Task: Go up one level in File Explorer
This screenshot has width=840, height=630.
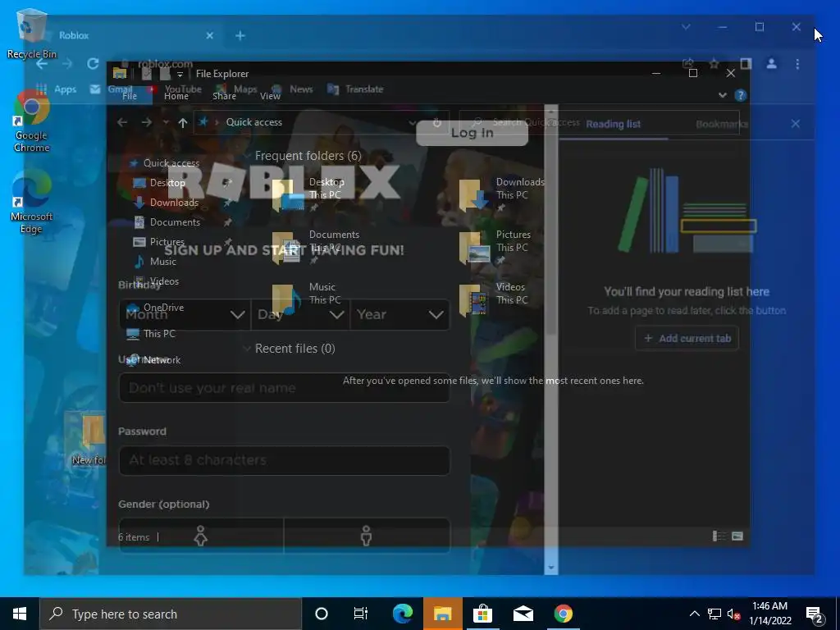Action: coord(183,123)
